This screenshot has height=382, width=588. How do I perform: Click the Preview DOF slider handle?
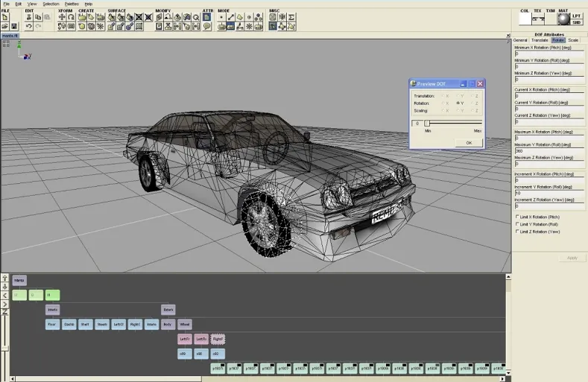427,123
